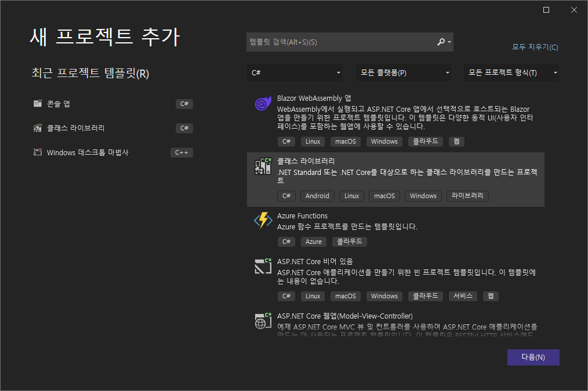Click the 클래스 라이브러리 template icon in list
This screenshot has height=391, width=588.
(x=263, y=166)
